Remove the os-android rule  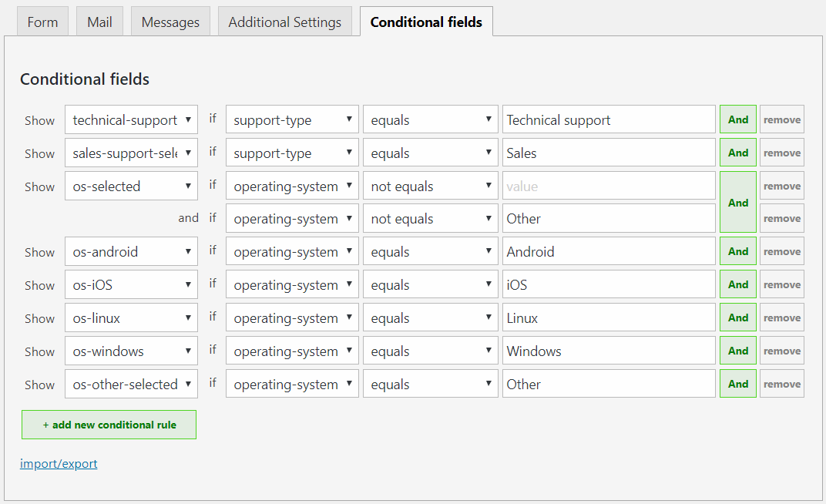[x=781, y=251]
